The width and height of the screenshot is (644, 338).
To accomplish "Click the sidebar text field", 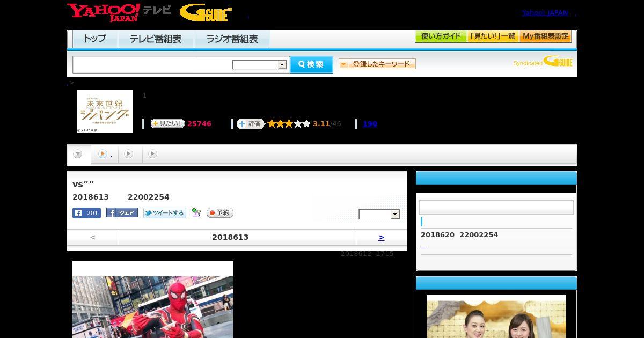I will tap(496, 207).
